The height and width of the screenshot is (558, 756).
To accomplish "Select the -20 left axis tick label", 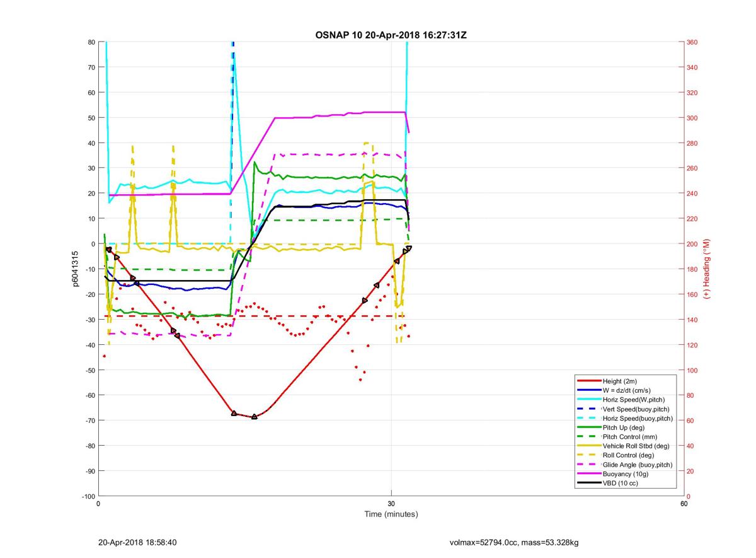I will pyautogui.click(x=89, y=294).
